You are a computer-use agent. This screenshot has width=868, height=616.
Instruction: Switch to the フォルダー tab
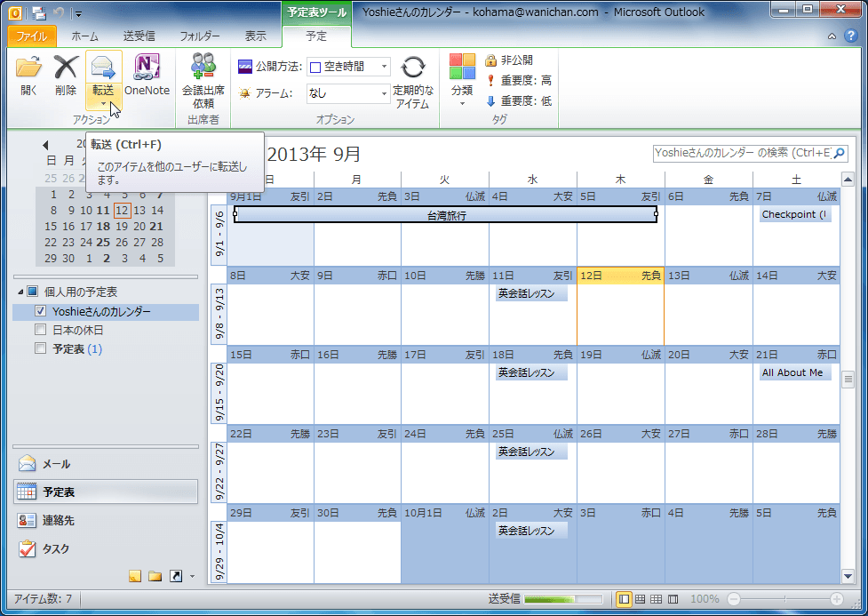pyautogui.click(x=199, y=36)
